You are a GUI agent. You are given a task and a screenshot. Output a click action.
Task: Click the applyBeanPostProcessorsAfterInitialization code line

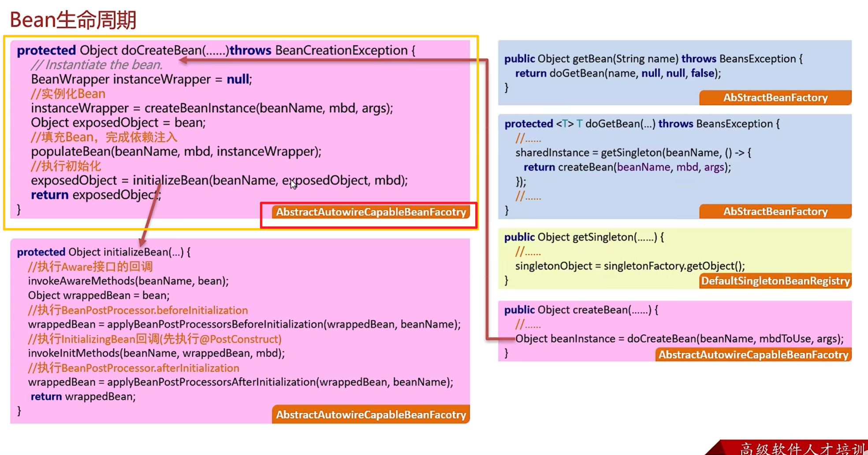(x=240, y=382)
